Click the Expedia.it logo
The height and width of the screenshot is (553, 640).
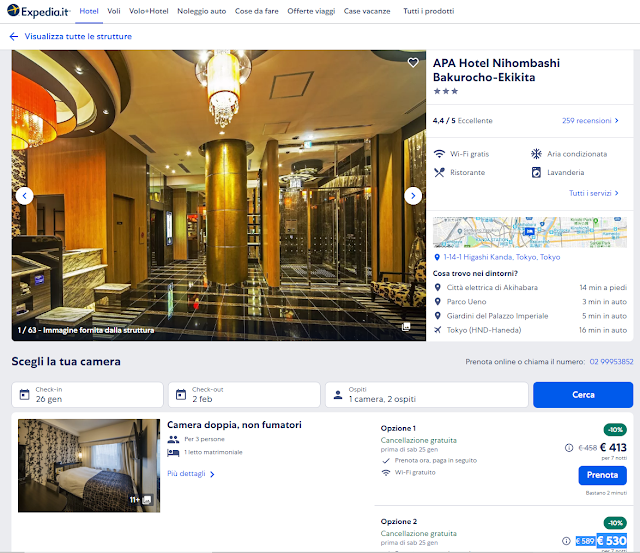point(39,11)
